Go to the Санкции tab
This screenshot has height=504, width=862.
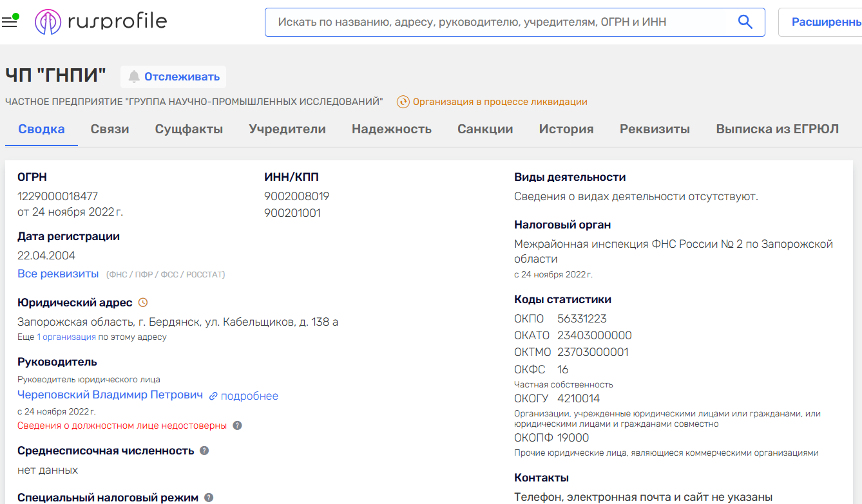(485, 129)
